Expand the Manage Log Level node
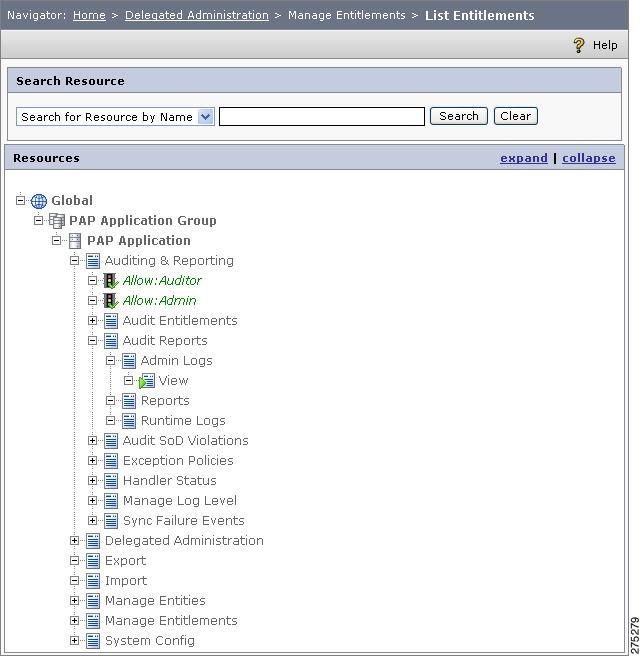The width and height of the screenshot is (642, 656). [x=92, y=500]
